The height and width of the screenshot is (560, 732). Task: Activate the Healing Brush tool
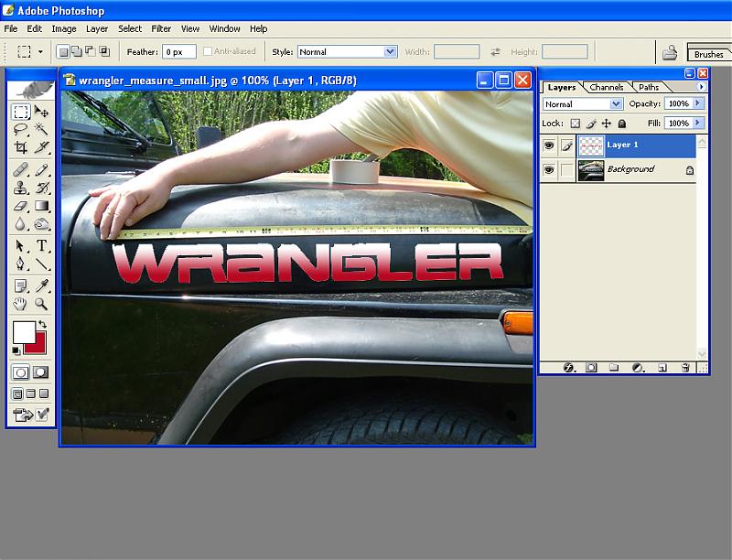pos(21,170)
